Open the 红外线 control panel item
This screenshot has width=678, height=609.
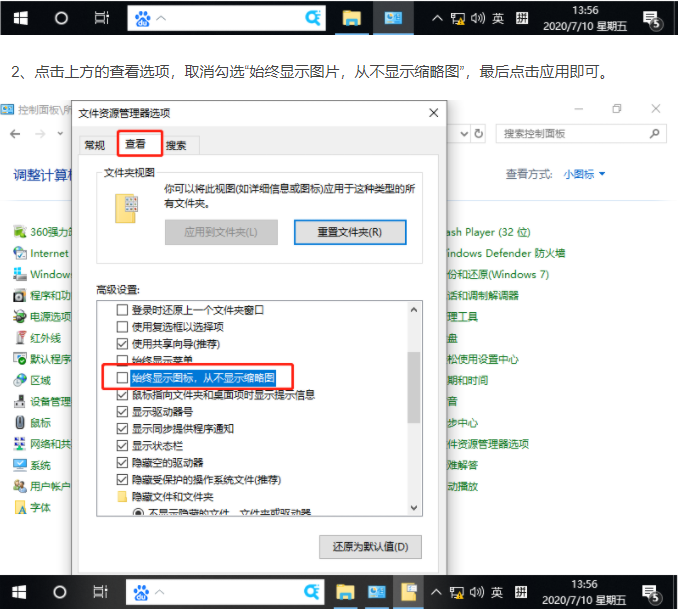[45, 338]
